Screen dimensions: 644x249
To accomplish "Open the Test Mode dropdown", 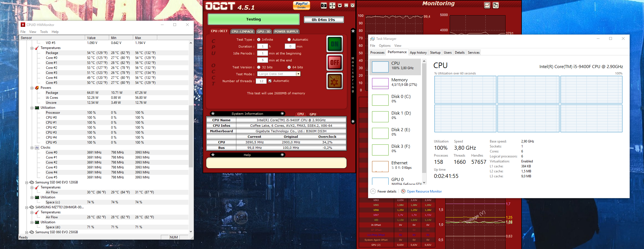I will pyautogui.click(x=298, y=74).
